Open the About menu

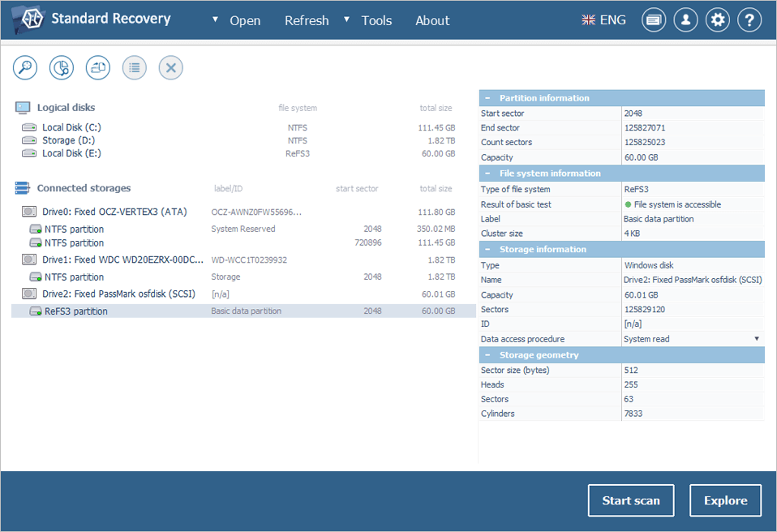[x=432, y=21]
